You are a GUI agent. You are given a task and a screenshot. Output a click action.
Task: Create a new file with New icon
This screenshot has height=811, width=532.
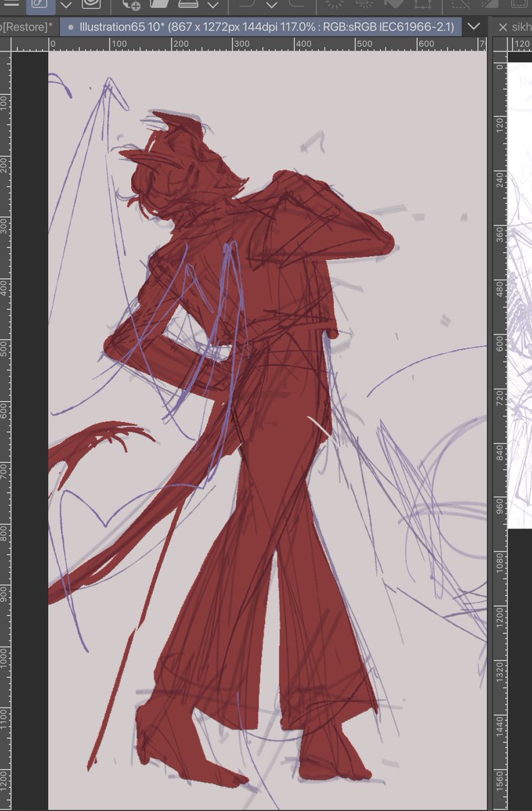click(131, 4)
